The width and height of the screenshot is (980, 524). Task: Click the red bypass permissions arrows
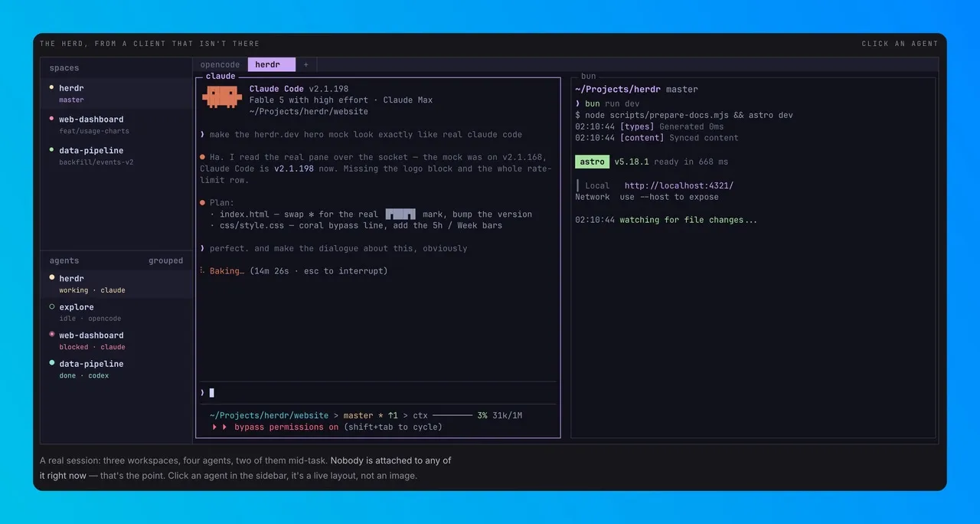(x=220, y=427)
